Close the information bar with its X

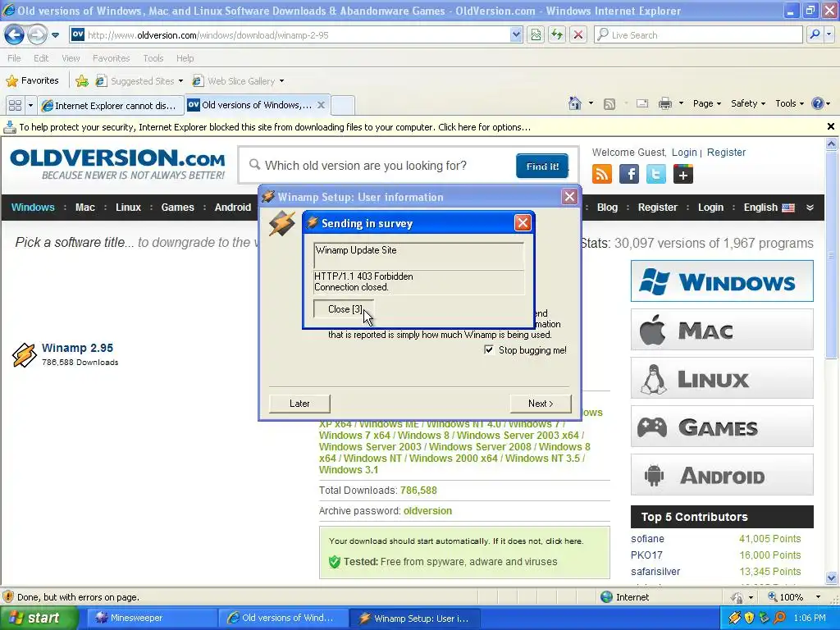tap(831, 126)
